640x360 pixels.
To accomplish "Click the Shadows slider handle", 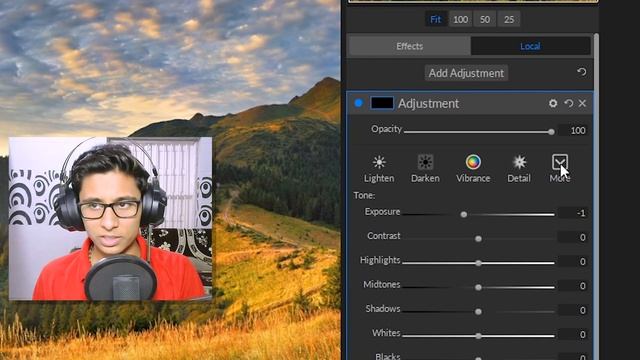I will (478, 312).
